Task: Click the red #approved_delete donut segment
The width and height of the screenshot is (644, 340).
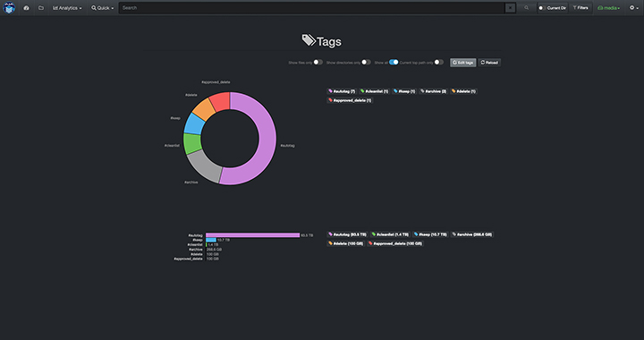Action: (x=220, y=102)
